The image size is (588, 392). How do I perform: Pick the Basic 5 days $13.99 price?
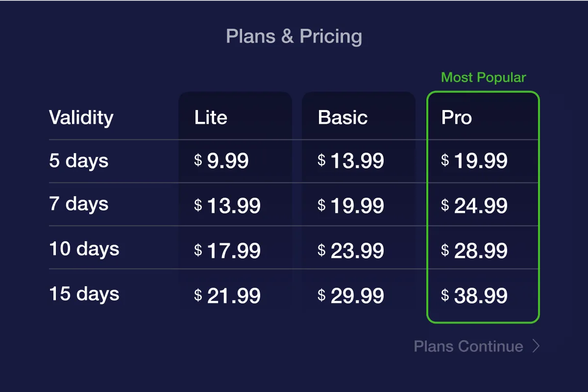(351, 161)
